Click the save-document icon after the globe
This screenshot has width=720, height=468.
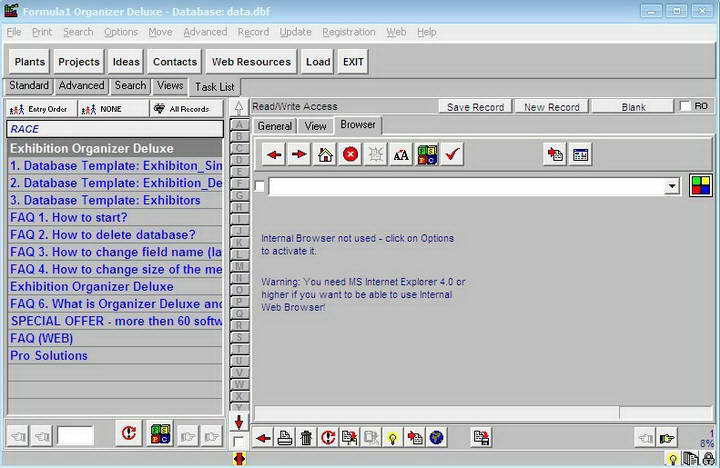pyautogui.click(x=481, y=438)
